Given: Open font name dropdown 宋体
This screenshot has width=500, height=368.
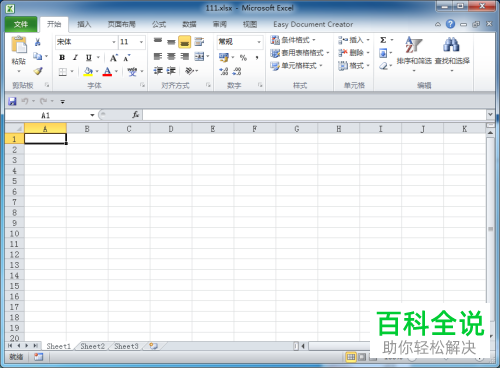Looking at the screenshot, I should pos(114,42).
